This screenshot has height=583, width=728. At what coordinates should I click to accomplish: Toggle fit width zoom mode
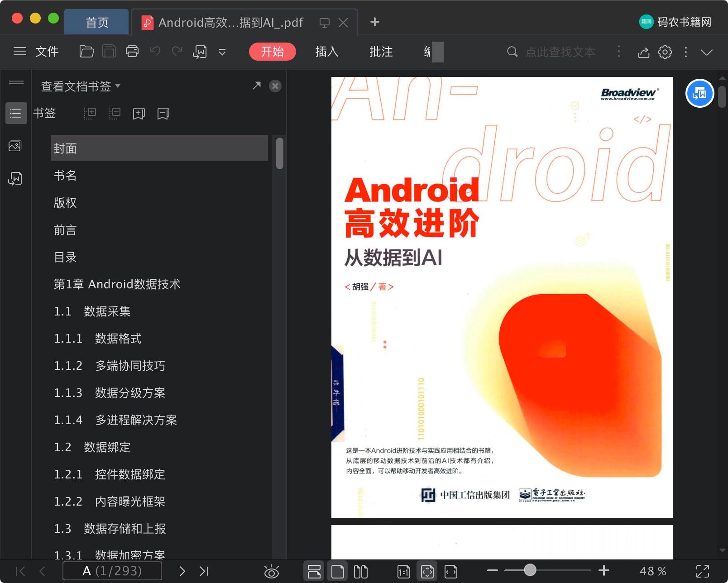click(x=451, y=572)
